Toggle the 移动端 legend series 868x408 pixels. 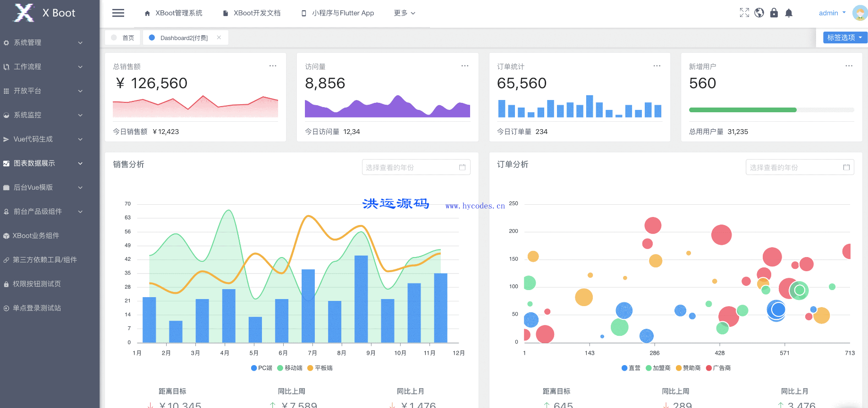pos(290,368)
